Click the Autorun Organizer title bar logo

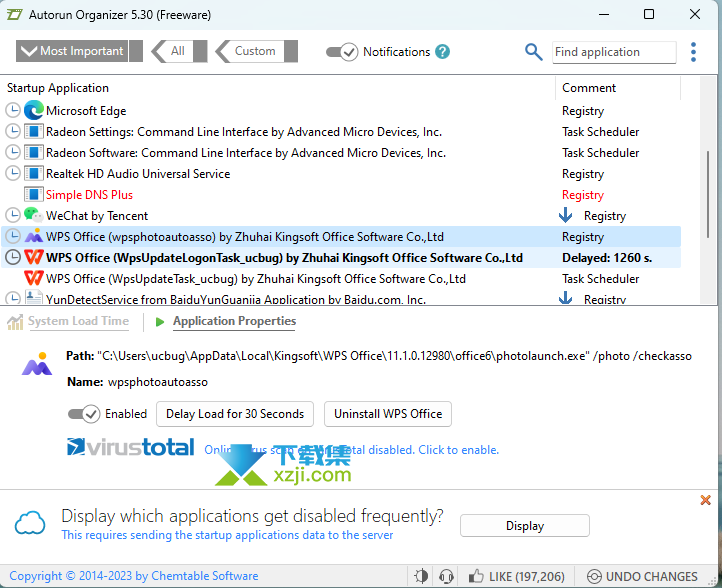coord(14,15)
